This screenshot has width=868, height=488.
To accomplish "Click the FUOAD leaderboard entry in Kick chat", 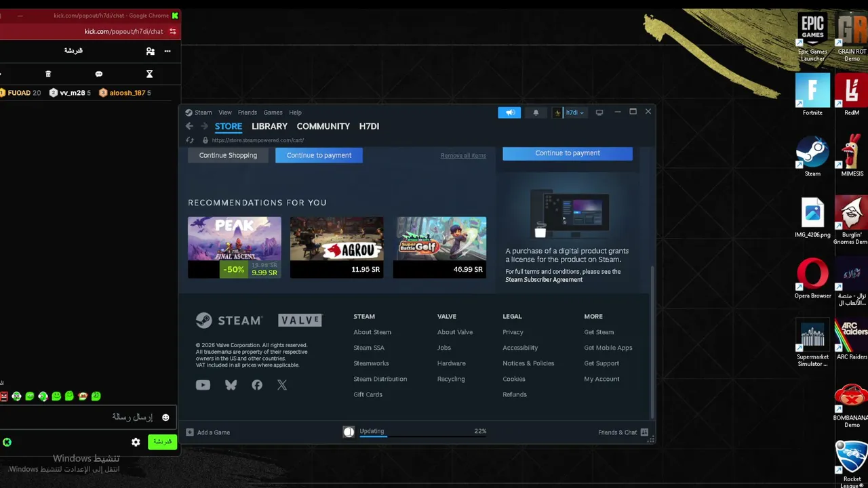I will 20,93.
